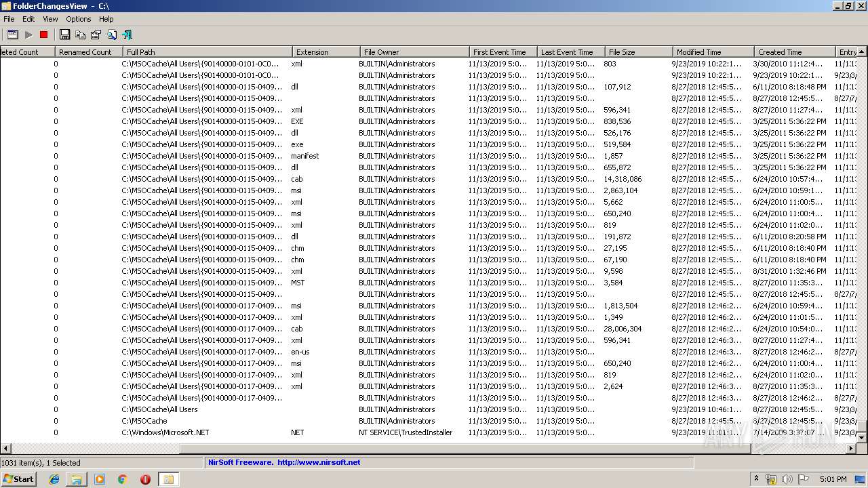Sort by the File Owner column header
The height and width of the screenshot is (488, 868).
click(x=414, y=52)
